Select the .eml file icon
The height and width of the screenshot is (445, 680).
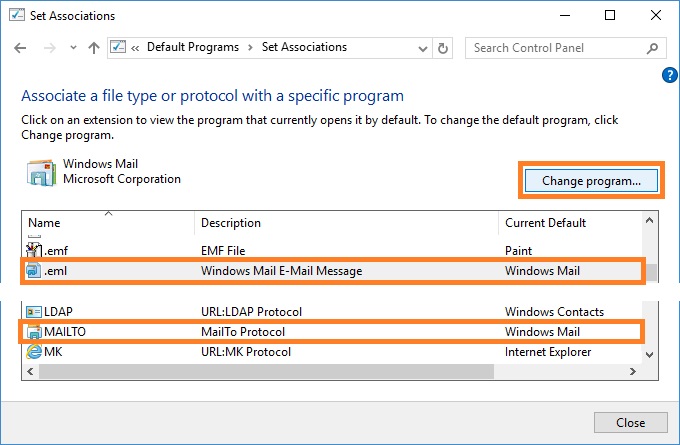34,271
